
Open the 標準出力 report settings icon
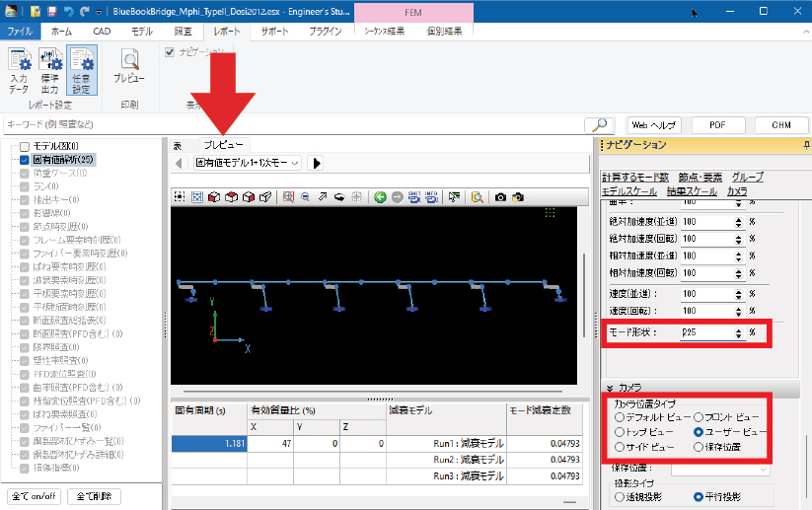point(50,70)
